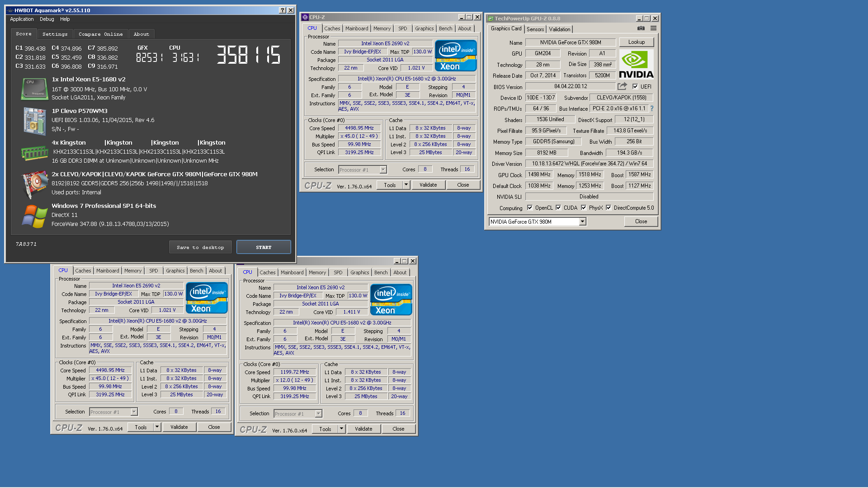Open GPU-Z hamburger menu icon
This screenshot has width=868, height=488.
pyautogui.click(x=654, y=28)
